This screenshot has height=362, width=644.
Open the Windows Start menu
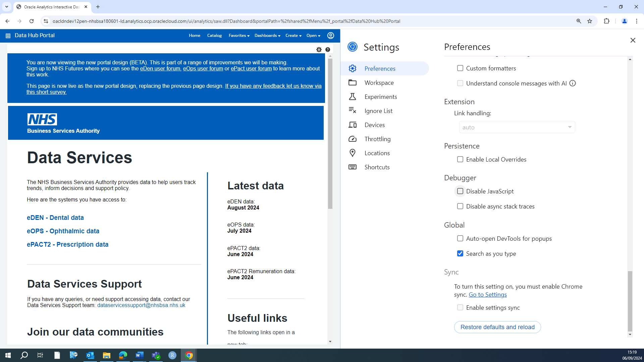8,355
